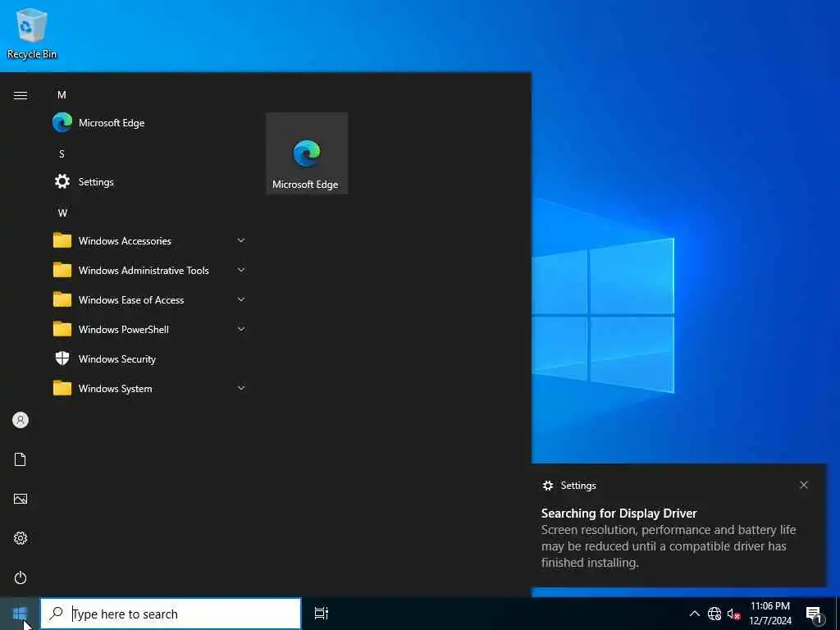
Task: Open Settings gear in Start sidebar
Action: [x=21, y=538]
